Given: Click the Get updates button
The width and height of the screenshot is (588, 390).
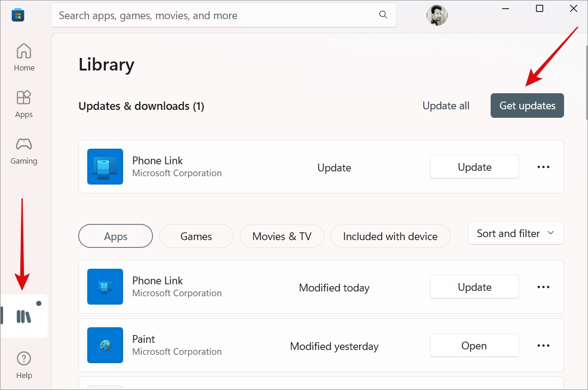Looking at the screenshot, I should click(x=527, y=106).
